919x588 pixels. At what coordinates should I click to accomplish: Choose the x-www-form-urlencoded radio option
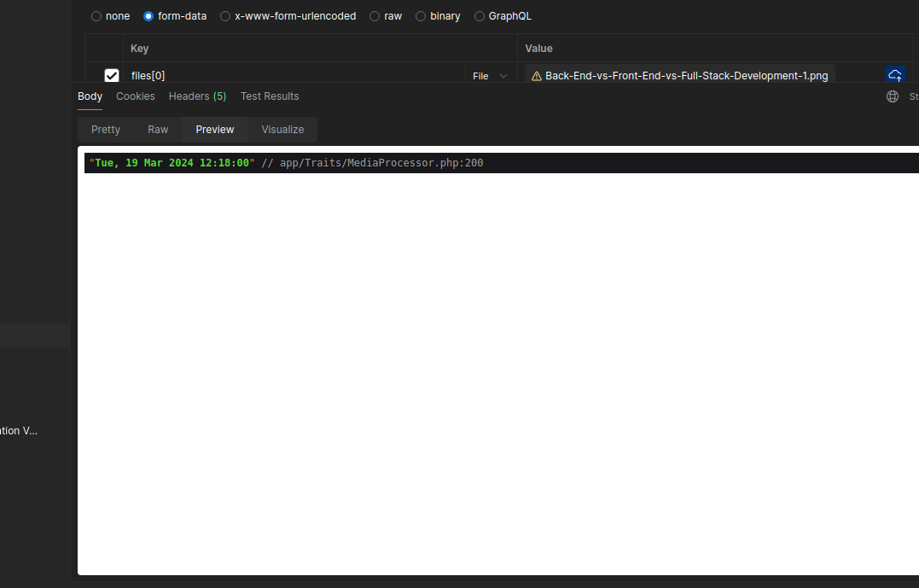pos(225,16)
